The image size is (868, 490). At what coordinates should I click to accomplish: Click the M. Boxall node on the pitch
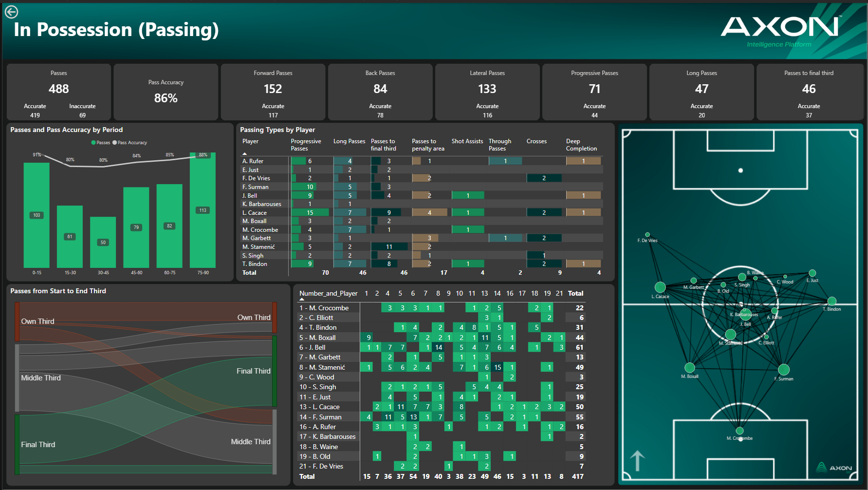coord(689,368)
